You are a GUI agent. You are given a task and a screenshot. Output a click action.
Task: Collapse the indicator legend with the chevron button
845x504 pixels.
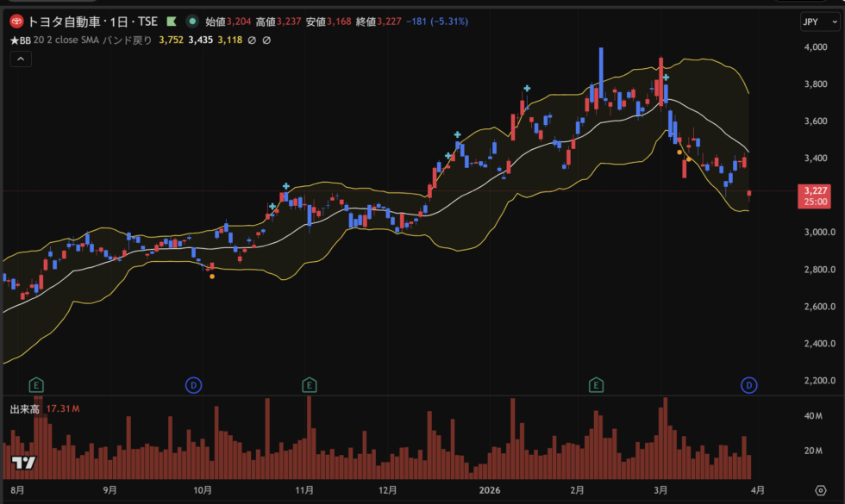[22, 59]
